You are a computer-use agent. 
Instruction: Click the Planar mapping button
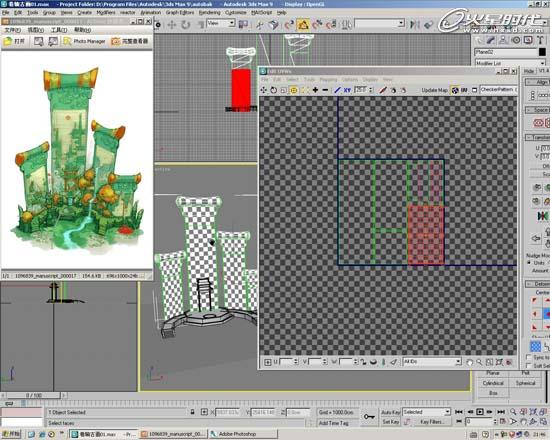pyautogui.click(x=493, y=373)
